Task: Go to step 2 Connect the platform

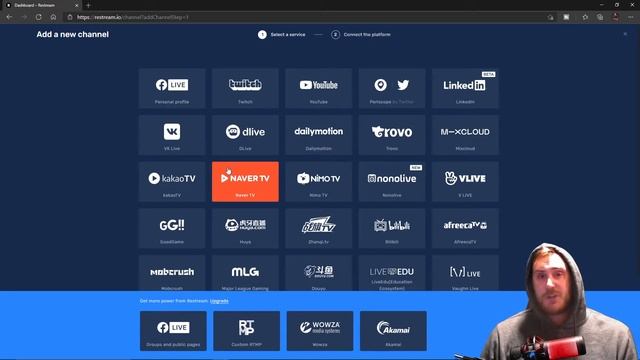Action: pyautogui.click(x=361, y=35)
